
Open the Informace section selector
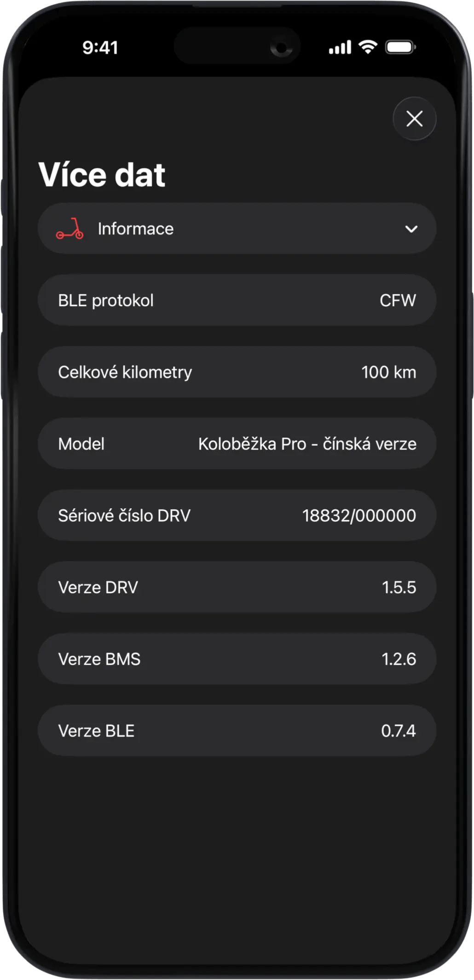237,229
